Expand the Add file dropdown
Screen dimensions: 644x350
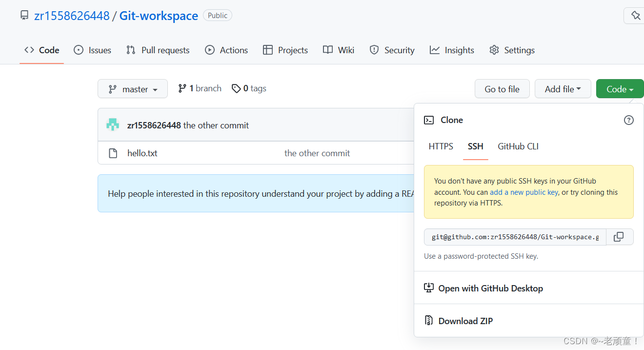[x=563, y=89]
